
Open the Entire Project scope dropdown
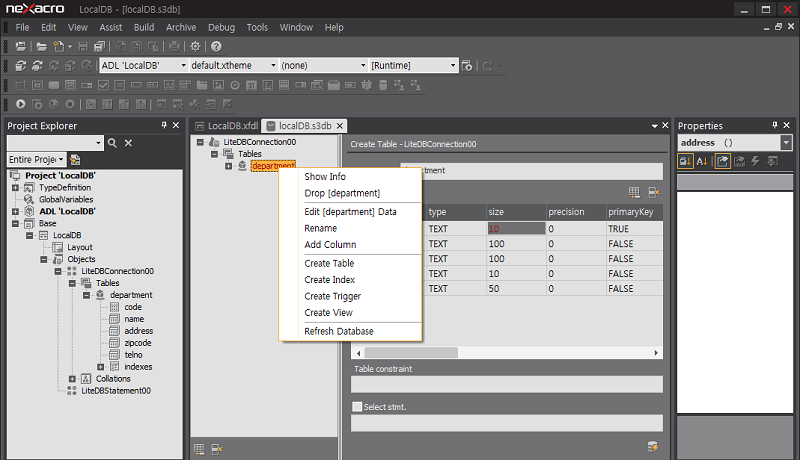[x=61, y=160]
